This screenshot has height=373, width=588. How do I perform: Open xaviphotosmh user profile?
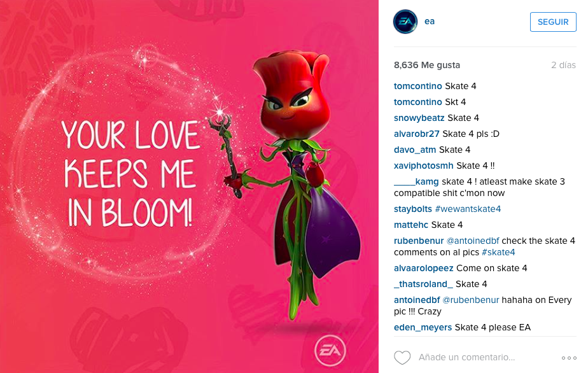(x=423, y=165)
